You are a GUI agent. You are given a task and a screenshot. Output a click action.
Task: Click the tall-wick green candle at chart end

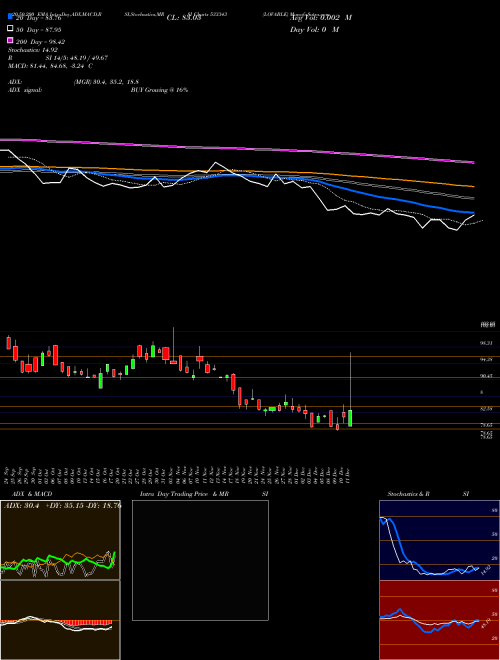350,418
